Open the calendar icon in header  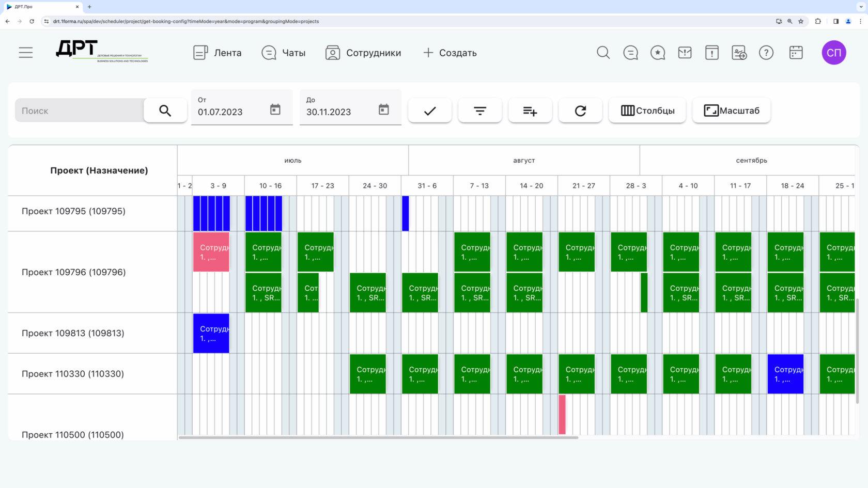796,53
